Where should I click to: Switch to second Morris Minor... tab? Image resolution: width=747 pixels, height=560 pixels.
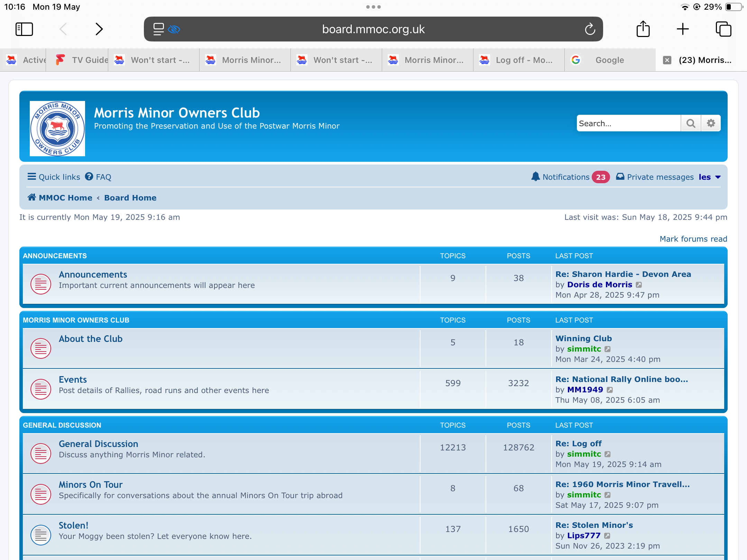427,60
